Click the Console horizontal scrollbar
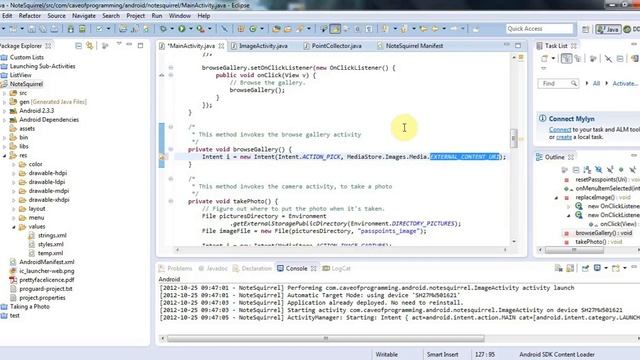The height and width of the screenshot is (360, 640). click(x=326, y=338)
